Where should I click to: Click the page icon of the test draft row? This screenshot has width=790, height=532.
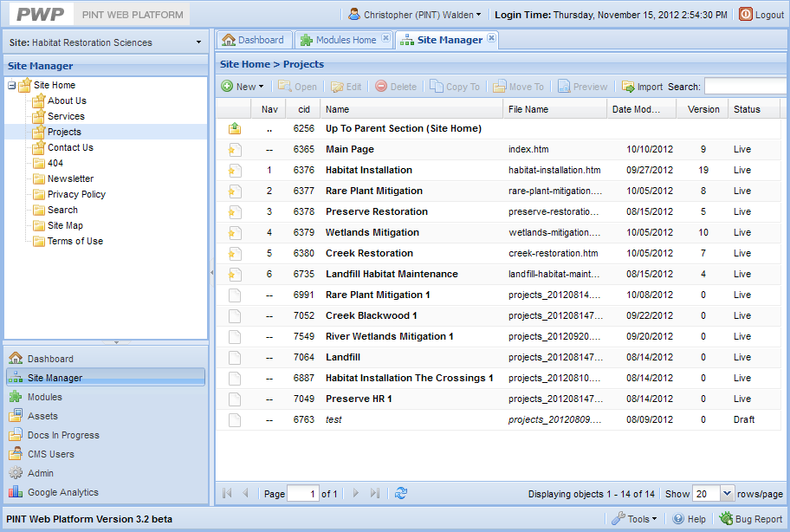pyautogui.click(x=234, y=419)
